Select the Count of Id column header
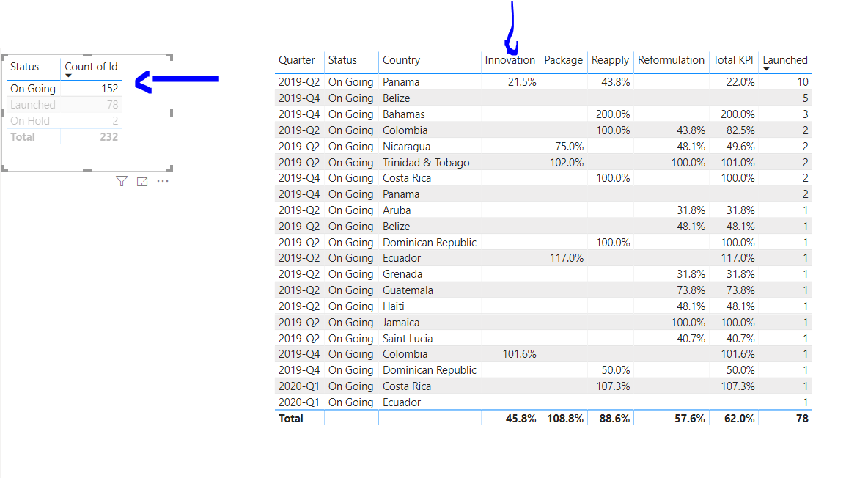Image resolution: width=868 pixels, height=478 pixels. [x=92, y=67]
